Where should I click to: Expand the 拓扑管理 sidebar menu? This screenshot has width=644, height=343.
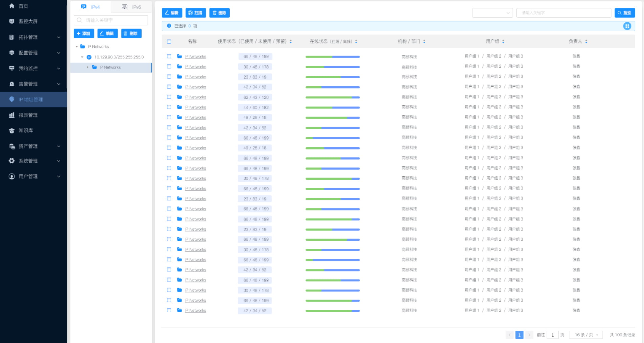coord(34,37)
